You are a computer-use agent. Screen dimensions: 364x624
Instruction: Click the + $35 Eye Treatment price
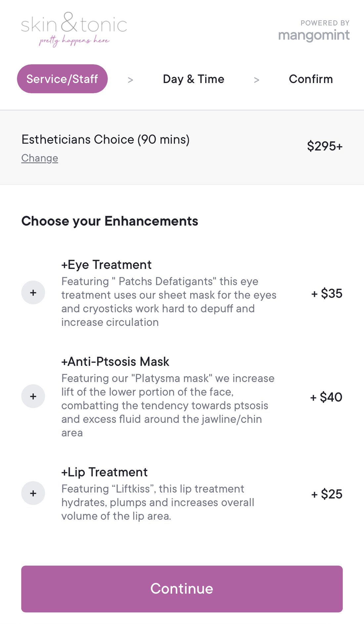click(x=327, y=293)
